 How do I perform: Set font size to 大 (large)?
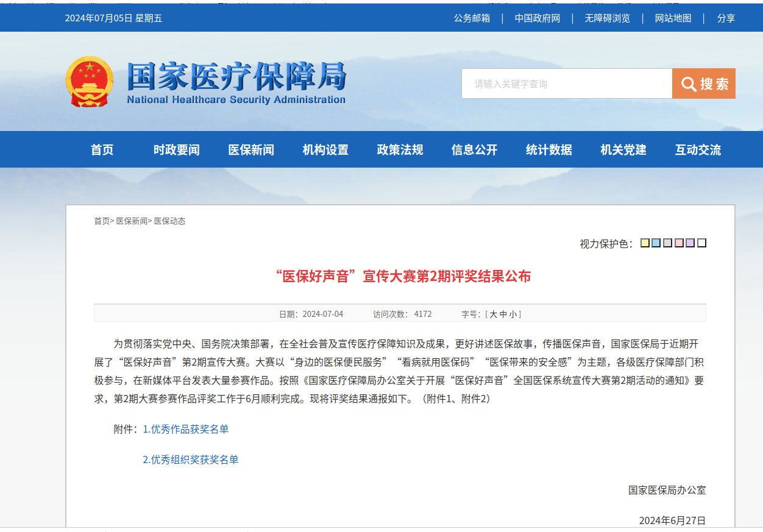494,314
